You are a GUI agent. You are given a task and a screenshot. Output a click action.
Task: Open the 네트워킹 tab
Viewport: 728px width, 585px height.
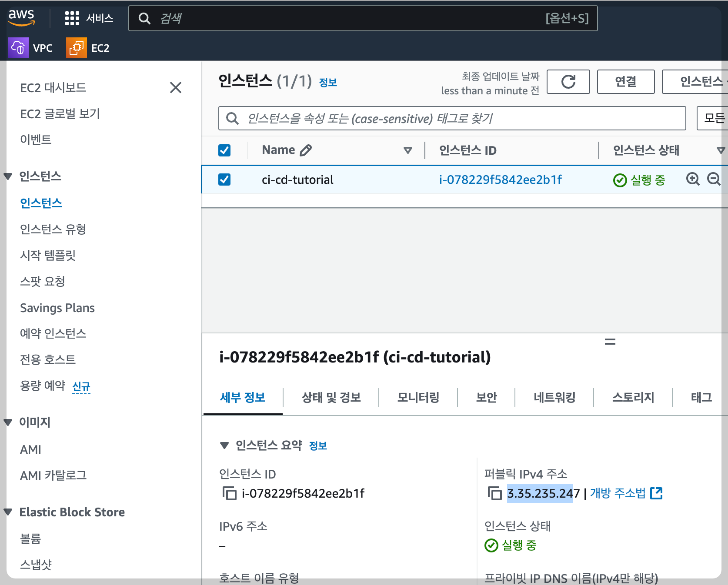[x=554, y=398]
